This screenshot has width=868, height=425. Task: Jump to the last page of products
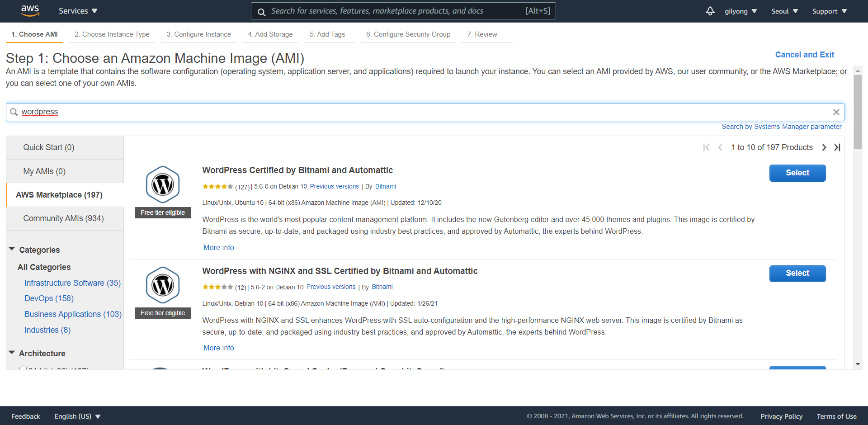tap(837, 147)
